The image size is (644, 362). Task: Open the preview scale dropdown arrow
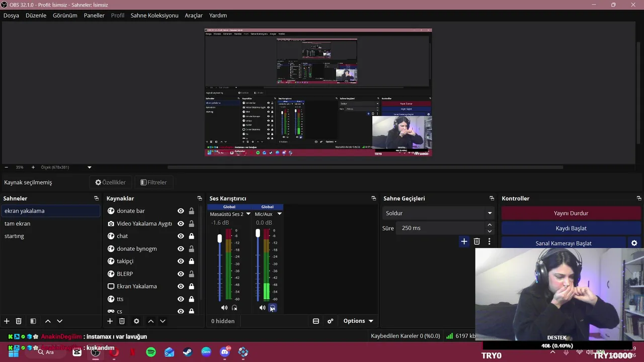(x=90, y=167)
